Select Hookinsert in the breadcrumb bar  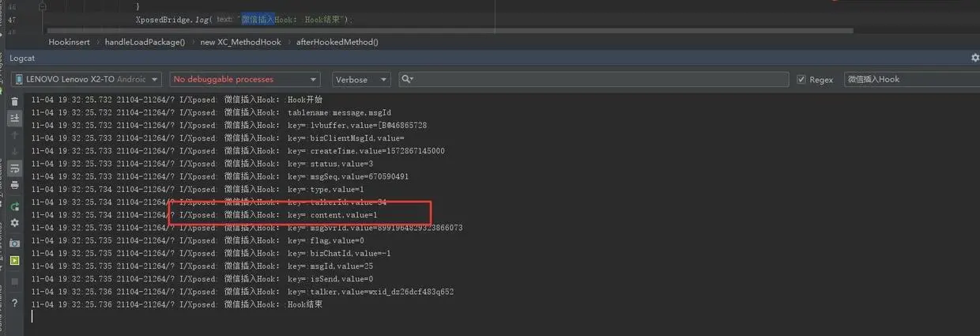pyautogui.click(x=70, y=42)
